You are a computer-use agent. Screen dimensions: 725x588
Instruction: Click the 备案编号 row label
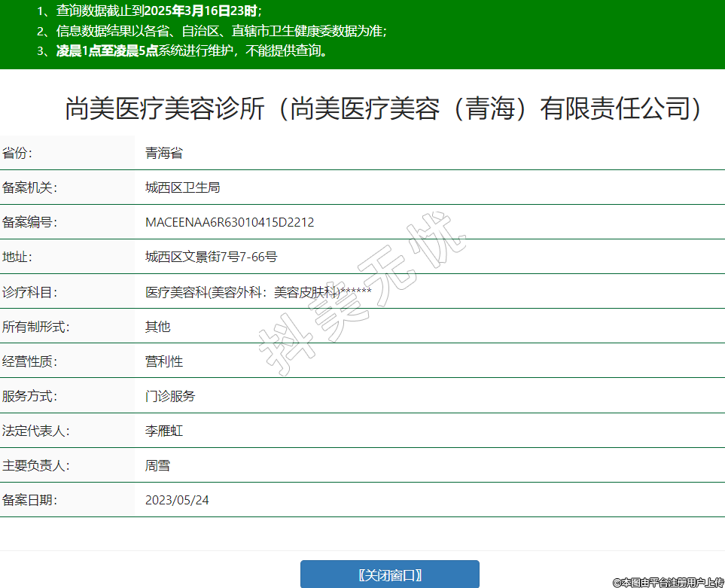(29, 222)
